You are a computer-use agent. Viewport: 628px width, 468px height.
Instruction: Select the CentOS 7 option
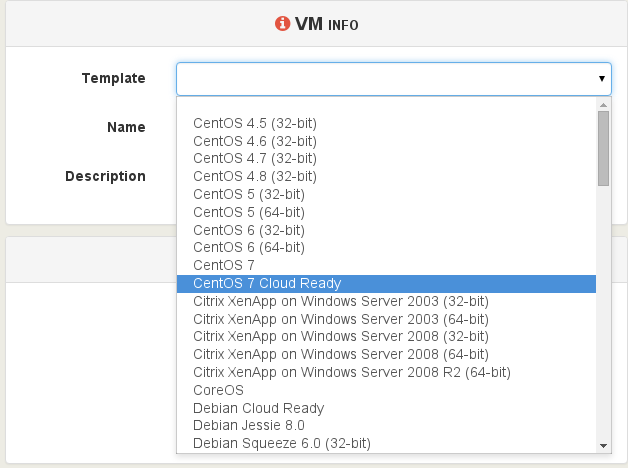point(386,265)
